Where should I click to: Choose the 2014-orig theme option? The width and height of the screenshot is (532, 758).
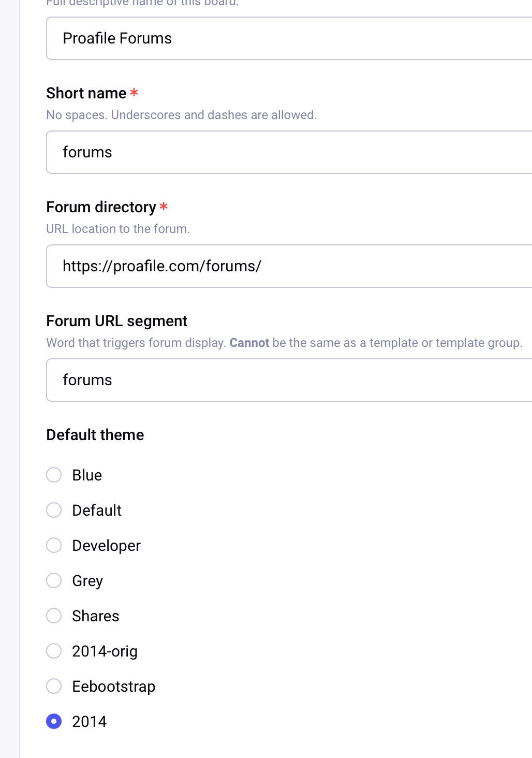(54, 651)
